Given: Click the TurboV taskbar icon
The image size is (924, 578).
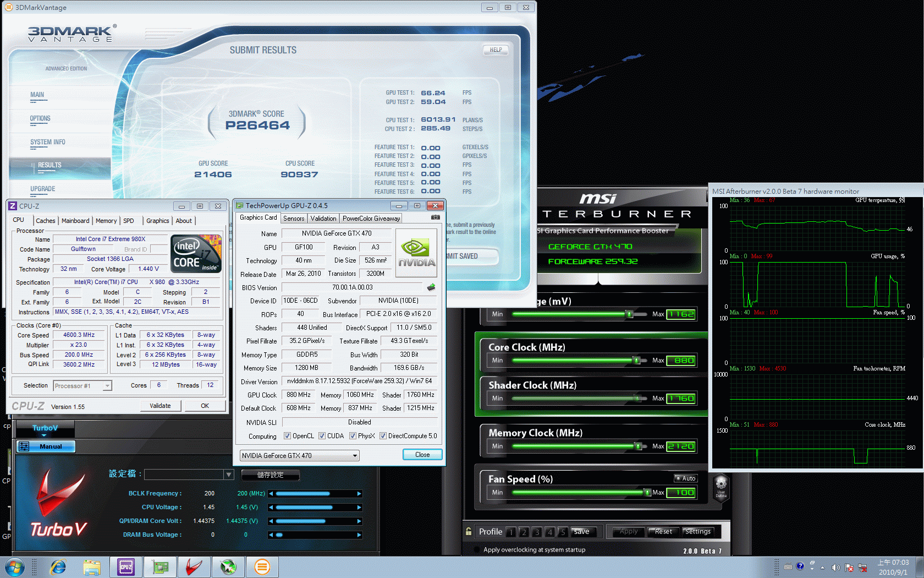Looking at the screenshot, I should [194, 566].
